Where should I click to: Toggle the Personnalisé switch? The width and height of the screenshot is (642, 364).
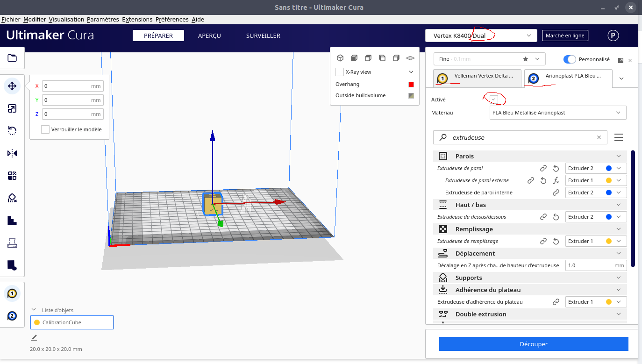click(570, 59)
